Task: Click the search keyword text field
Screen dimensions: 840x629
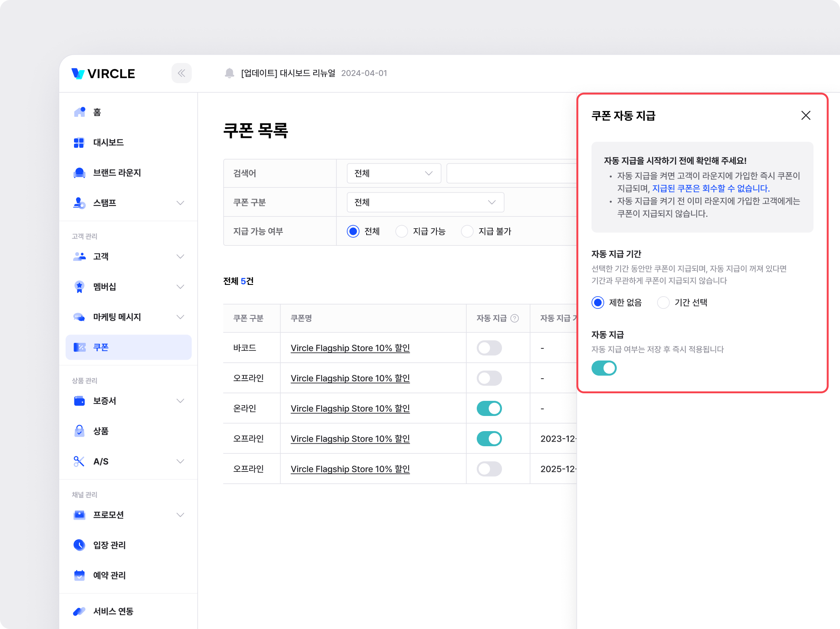Action: pyautogui.click(x=511, y=174)
